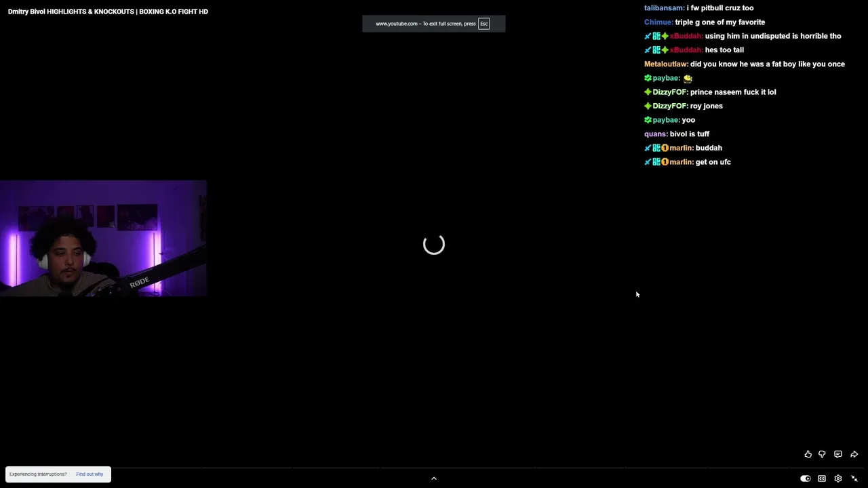Toggle closed captions CC button
Screen dimensions: 868x488
click(822, 479)
